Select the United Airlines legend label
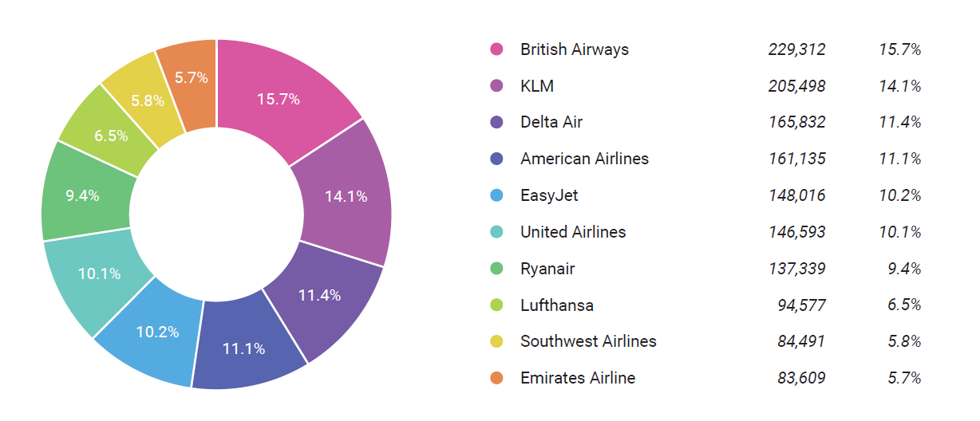980x421 pixels. tap(573, 232)
